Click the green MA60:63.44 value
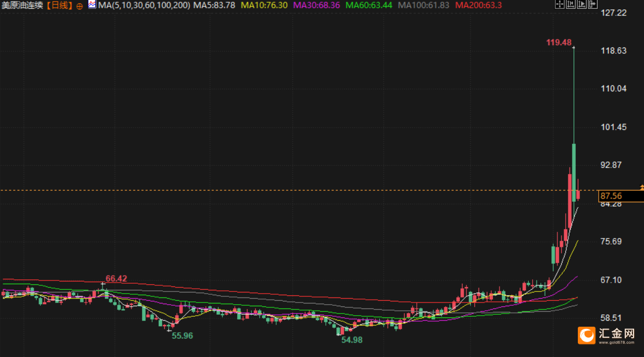Viewport: 644px width, 357px height. click(x=369, y=6)
